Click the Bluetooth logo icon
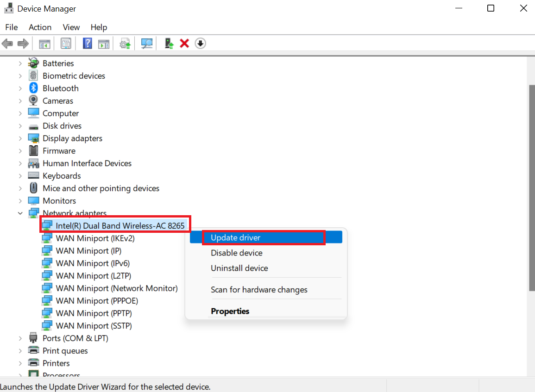This screenshot has width=535, height=392. coord(33,88)
